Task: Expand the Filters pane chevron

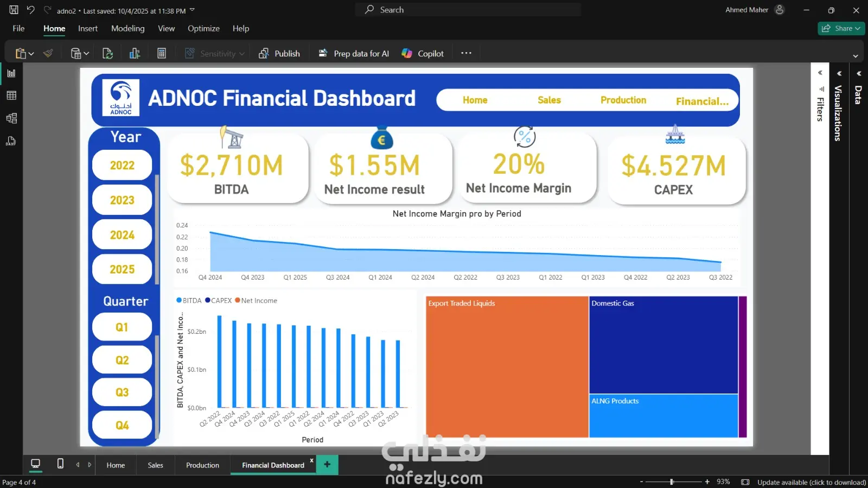Action: (820, 73)
